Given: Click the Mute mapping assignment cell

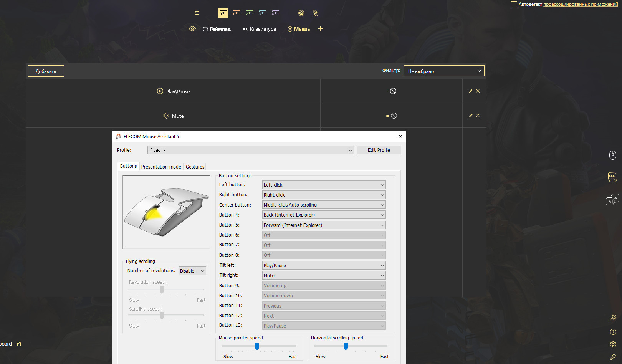Looking at the screenshot, I should click(392, 116).
